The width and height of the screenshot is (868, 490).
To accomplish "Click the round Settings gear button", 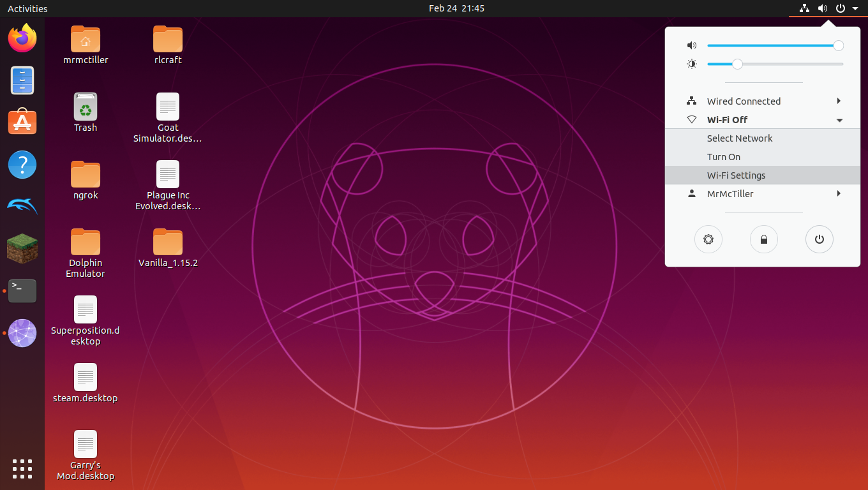I will click(708, 239).
